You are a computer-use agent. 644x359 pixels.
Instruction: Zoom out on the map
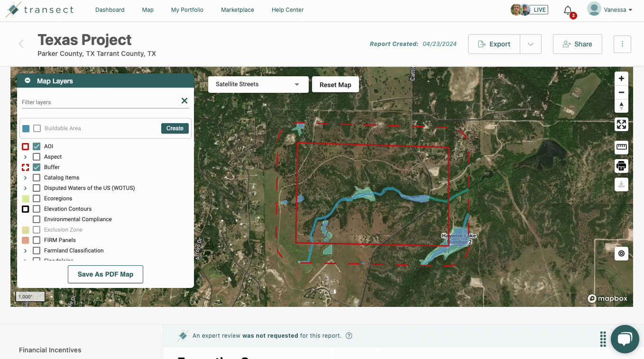click(x=621, y=92)
